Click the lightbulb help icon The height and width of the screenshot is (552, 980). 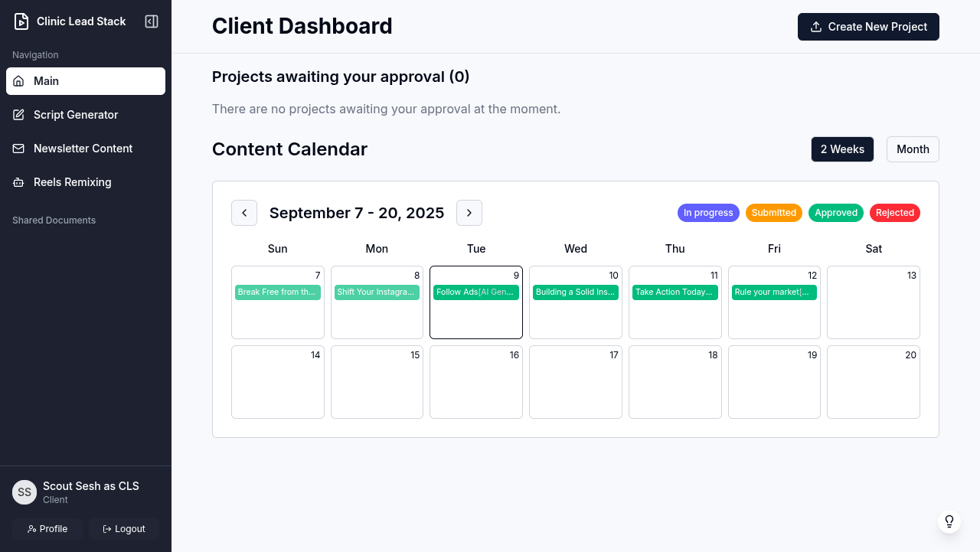tap(949, 521)
